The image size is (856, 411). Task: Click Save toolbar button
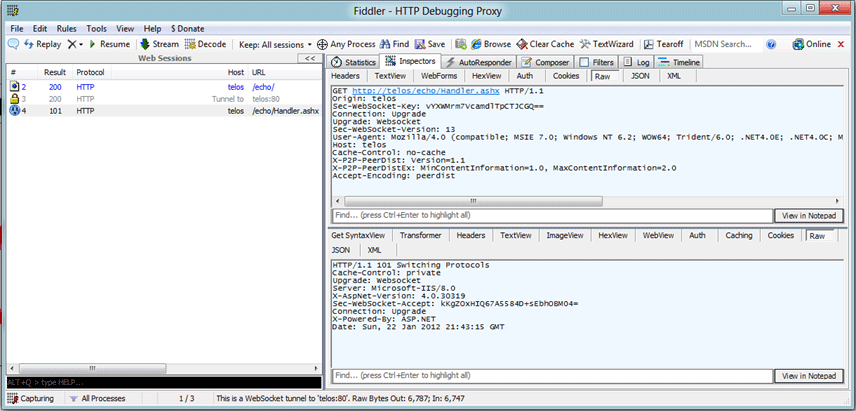[x=430, y=44]
